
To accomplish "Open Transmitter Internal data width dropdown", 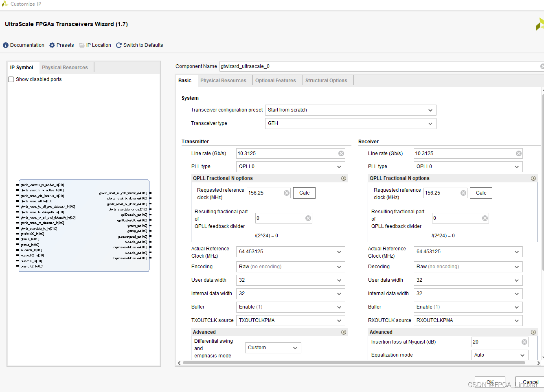I will coord(291,293).
